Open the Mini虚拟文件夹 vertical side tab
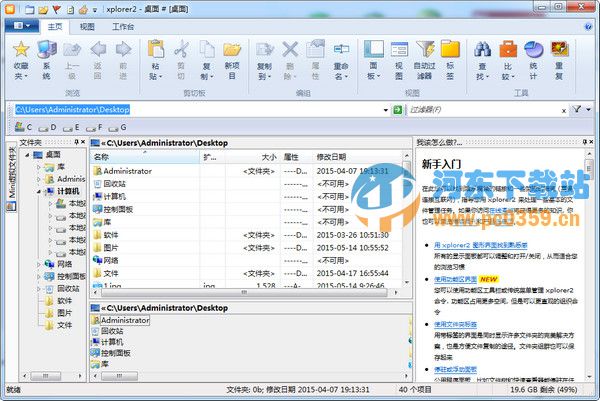This screenshot has height=401, width=600. 11,177
